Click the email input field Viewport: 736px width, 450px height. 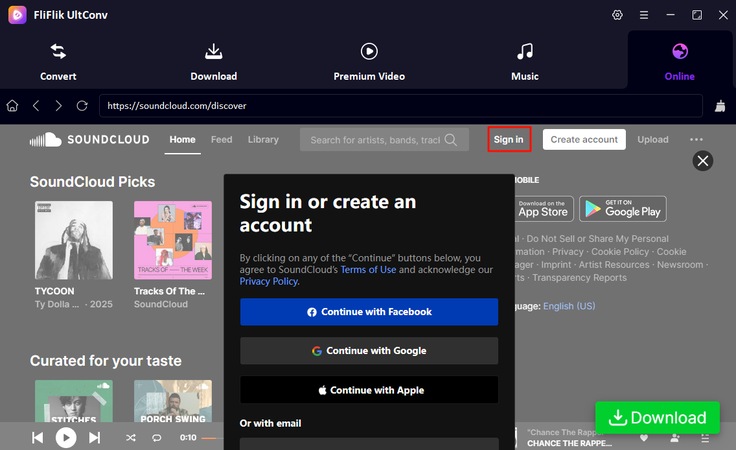point(369,444)
